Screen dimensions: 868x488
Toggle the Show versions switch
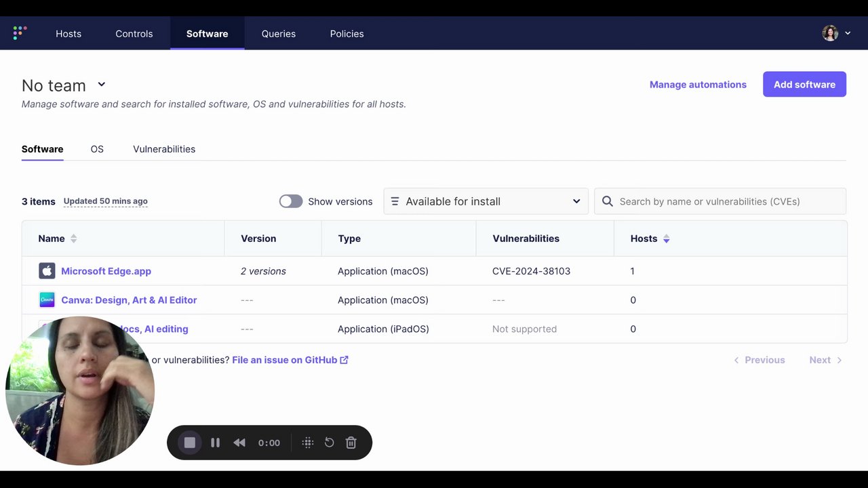coord(291,201)
